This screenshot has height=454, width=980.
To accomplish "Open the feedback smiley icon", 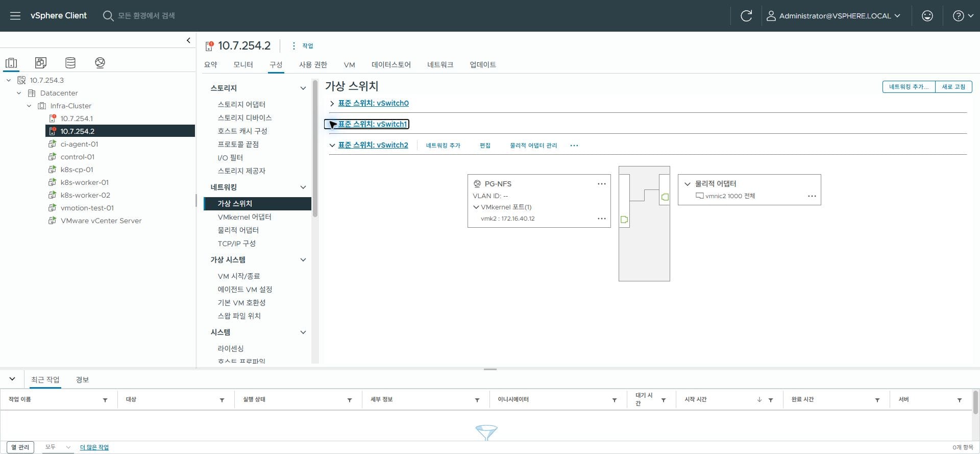I will [x=927, y=16].
